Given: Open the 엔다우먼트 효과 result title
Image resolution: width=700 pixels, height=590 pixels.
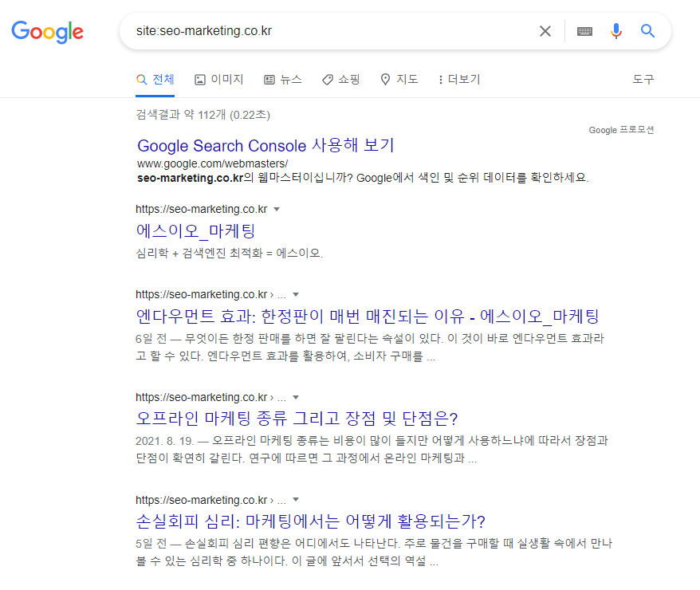Looking at the screenshot, I should click(x=368, y=316).
